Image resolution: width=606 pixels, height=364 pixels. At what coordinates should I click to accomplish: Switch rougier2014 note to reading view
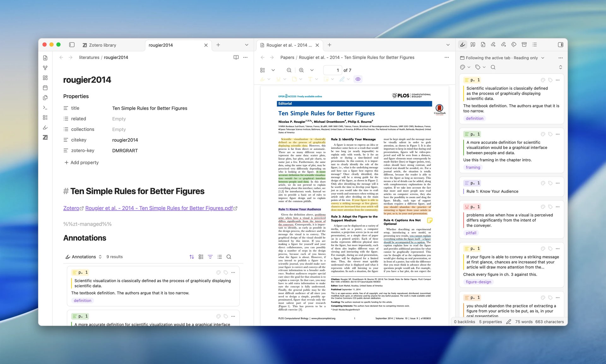click(236, 57)
